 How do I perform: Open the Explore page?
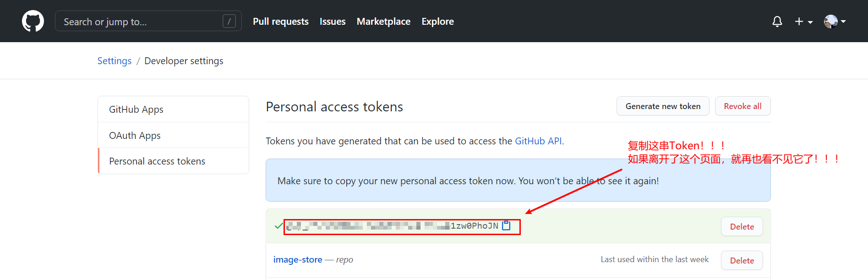click(437, 22)
